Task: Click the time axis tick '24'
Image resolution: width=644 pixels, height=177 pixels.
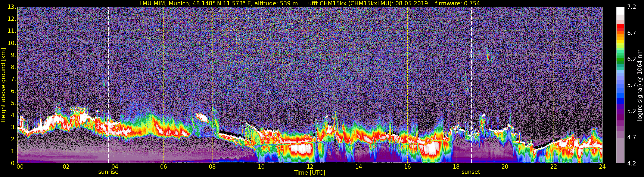Action: click(602, 167)
